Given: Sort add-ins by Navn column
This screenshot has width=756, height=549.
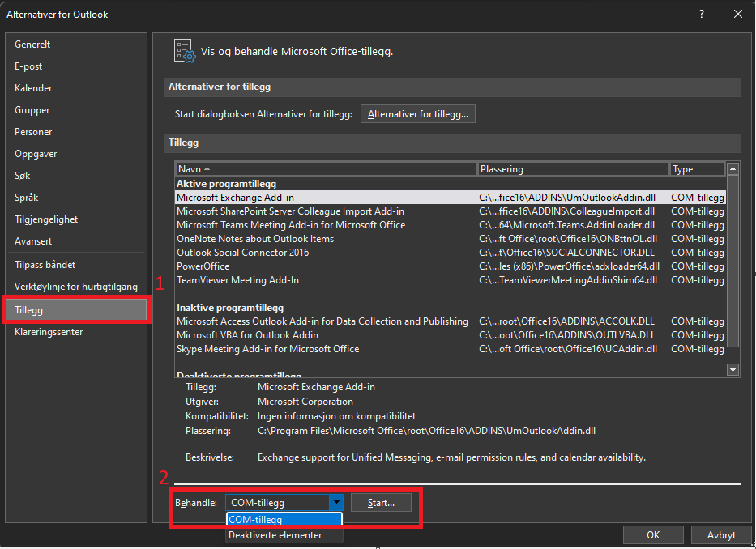Looking at the screenshot, I should 326,169.
